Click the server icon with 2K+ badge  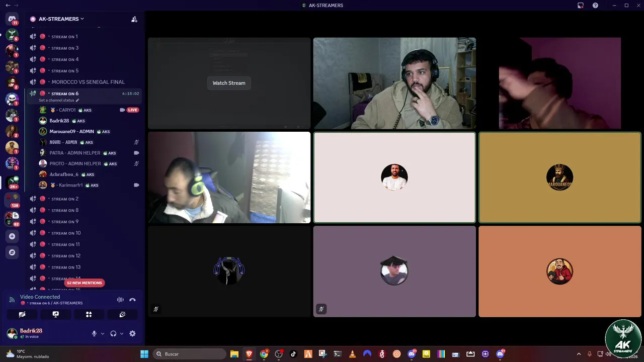pyautogui.click(x=12, y=182)
